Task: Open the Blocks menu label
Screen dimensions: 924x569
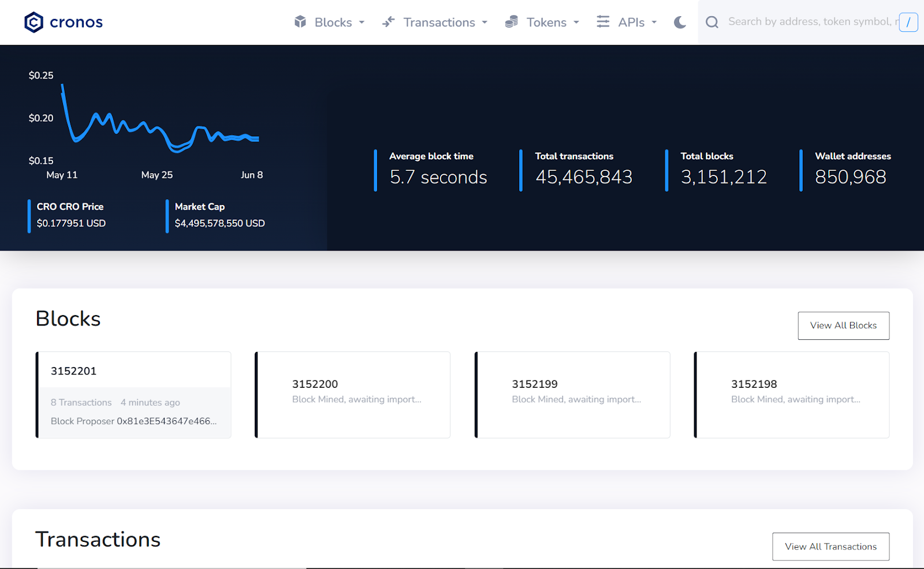Action: click(x=333, y=23)
